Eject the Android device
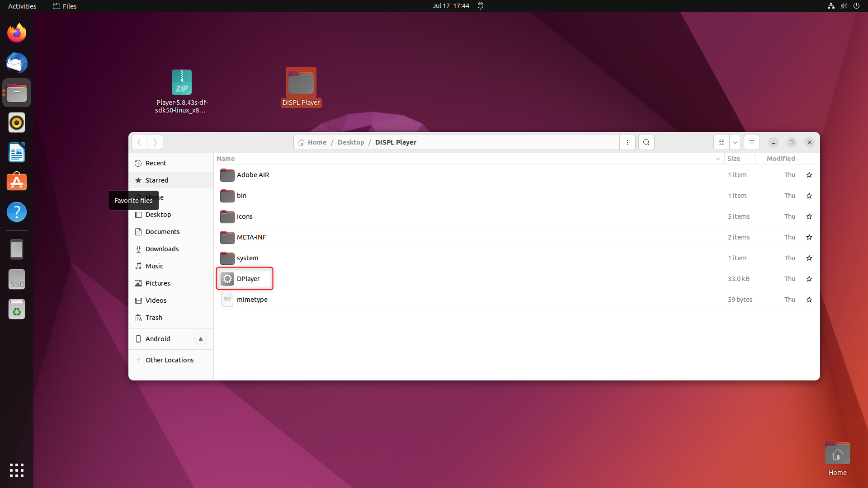The image size is (868, 488). [201, 339]
